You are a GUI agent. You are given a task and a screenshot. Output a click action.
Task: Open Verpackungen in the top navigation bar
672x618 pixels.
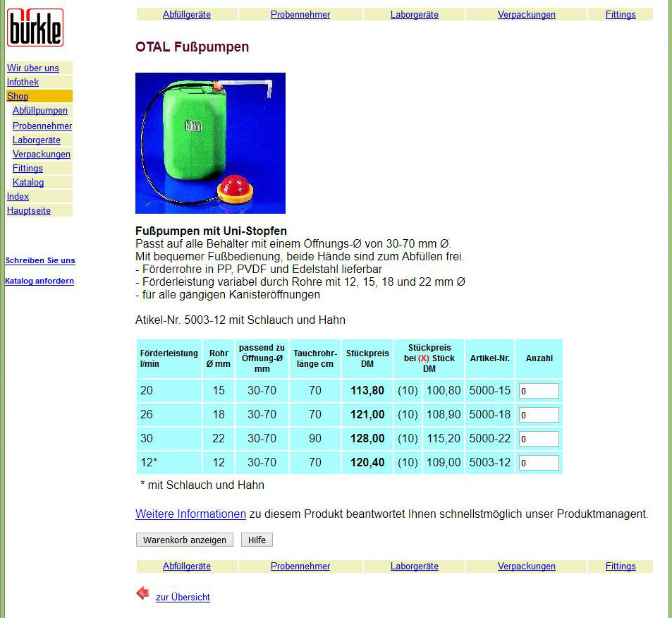(x=526, y=15)
